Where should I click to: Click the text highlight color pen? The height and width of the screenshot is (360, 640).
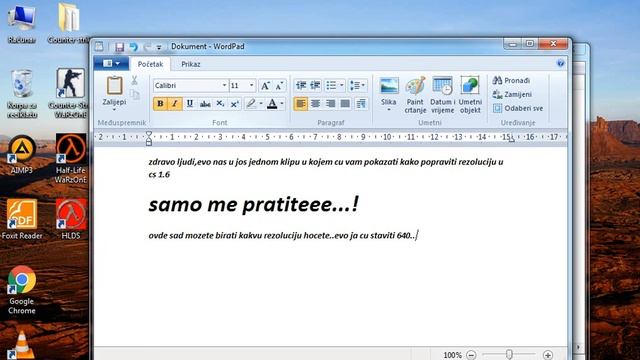(251, 104)
